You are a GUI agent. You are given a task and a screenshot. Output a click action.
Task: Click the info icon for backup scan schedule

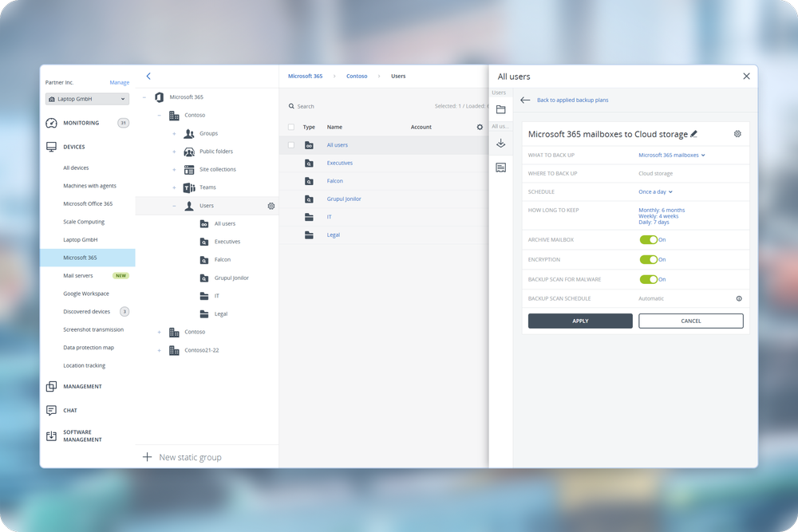pyautogui.click(x=739, y=298)
